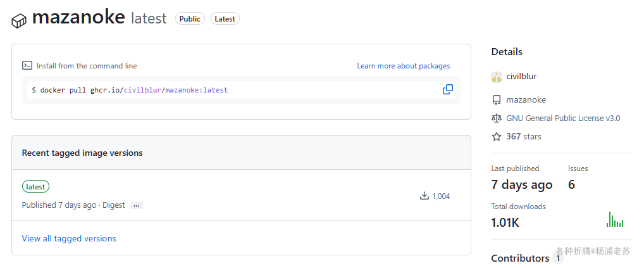The width and height of the screenshot is (644, 268).
Task: Click the license scale icon
Action: coord(497,118)
